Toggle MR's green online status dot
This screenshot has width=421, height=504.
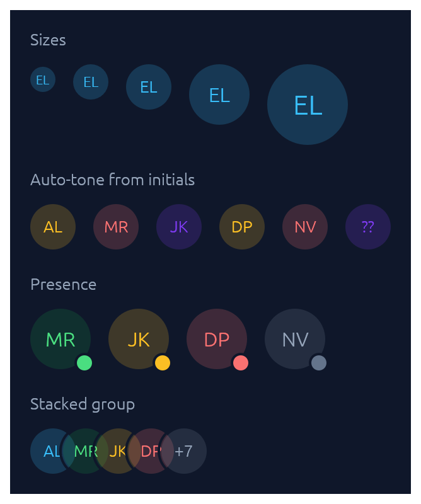(x=84, y=363)
